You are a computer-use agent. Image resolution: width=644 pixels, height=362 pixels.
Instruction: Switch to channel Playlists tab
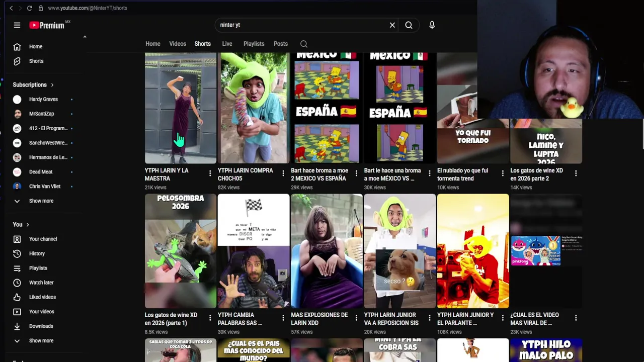tap(254, 44)
